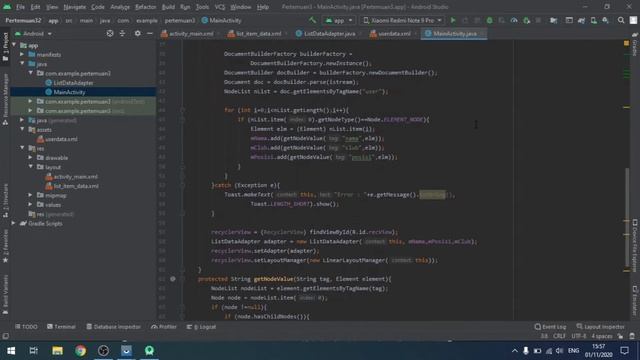This screenshot has height=360, width=640.
Task: Open the Android view dropdown in Project panel
Action: tap(33, 33)
